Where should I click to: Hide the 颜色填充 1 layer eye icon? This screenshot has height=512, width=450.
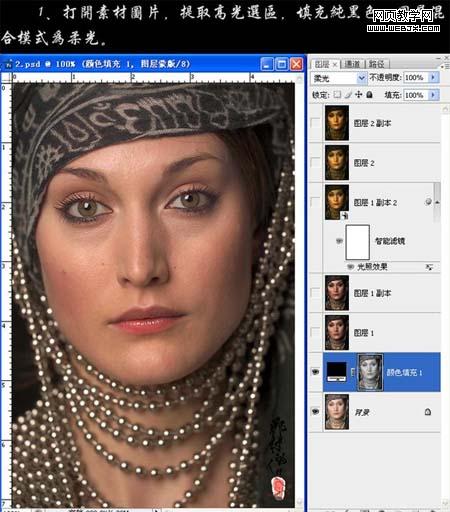click(315, 372)
